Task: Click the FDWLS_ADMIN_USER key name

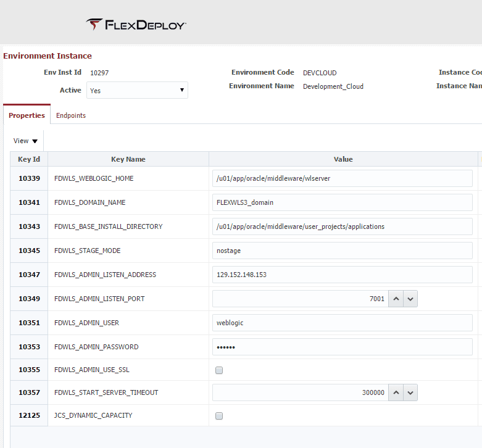Action: (86, 323)
